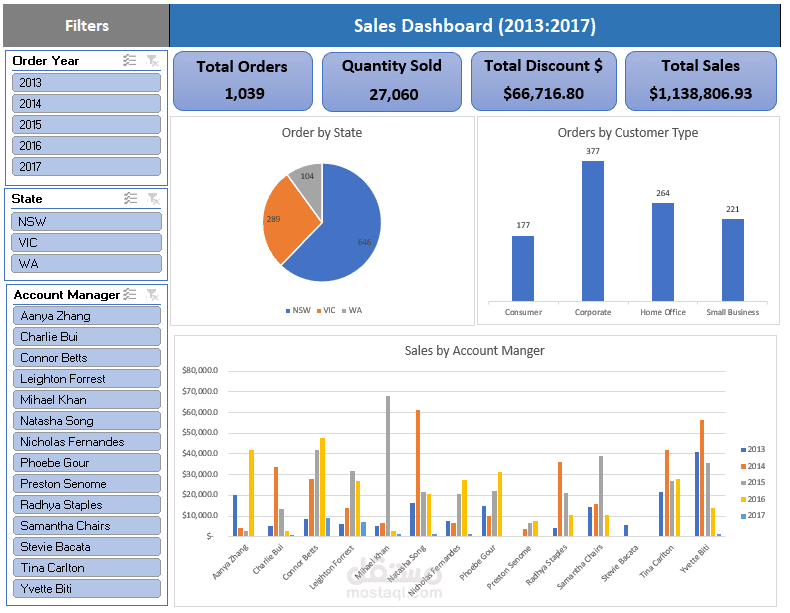Click the Orders by Customer Type title
This screenshot has height=613, width=790.
tap(628, 132)
